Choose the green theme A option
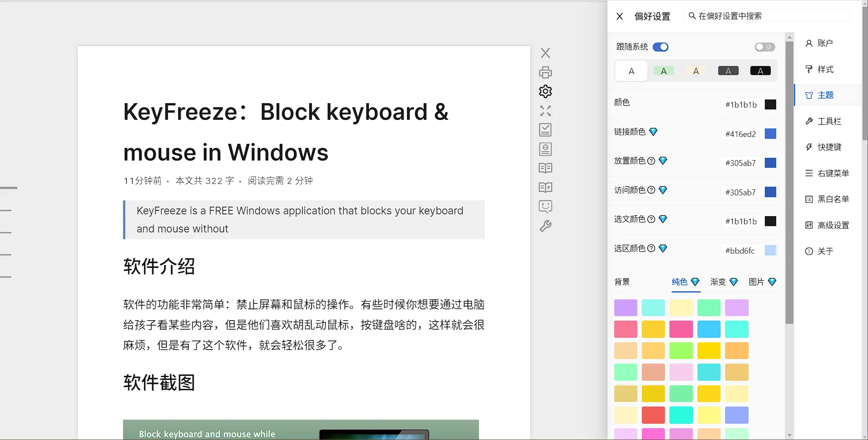868x440 pixels. click(x=664, y=71)
